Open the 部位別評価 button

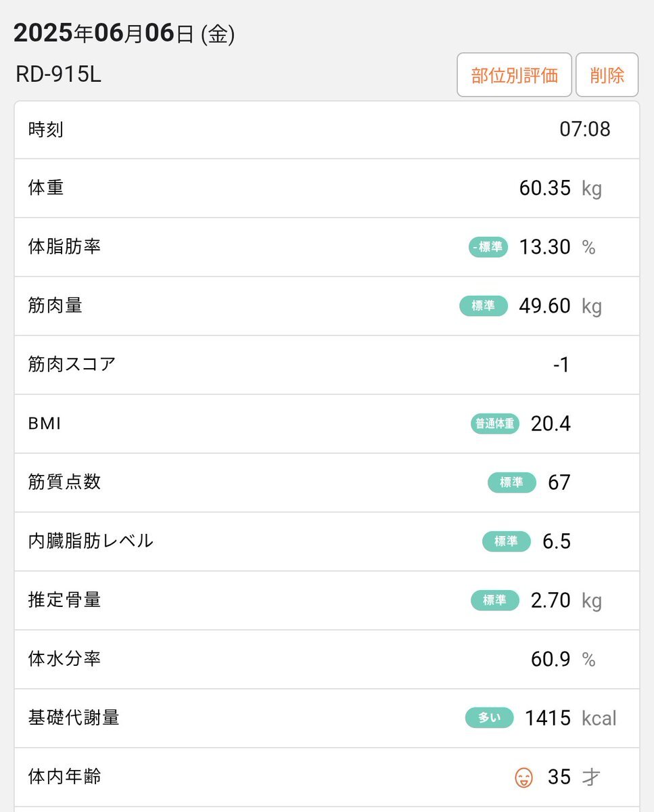click(514, 75)
